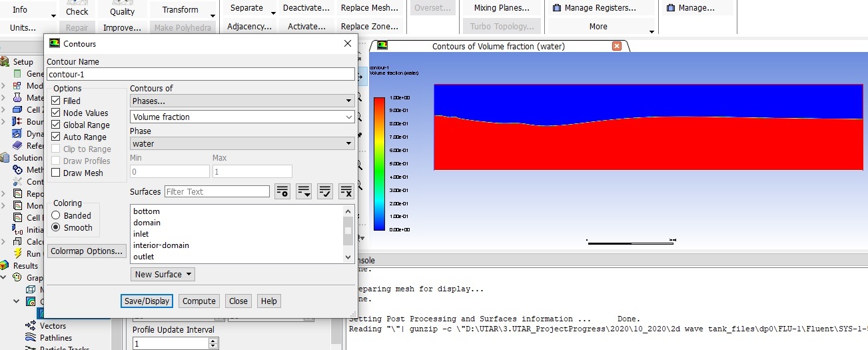The height and width of the screenshot is (350, 868).
Task: Click the Save/Display button
Action: click(x=147, y=301)
